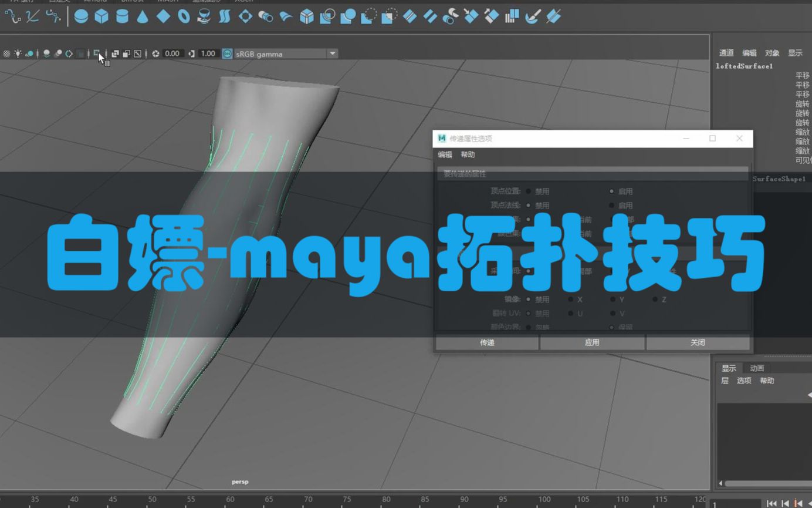Screen dimensions: 812x508
Task: Set mirror (镜像) option to Z
Action: [655, 300]
